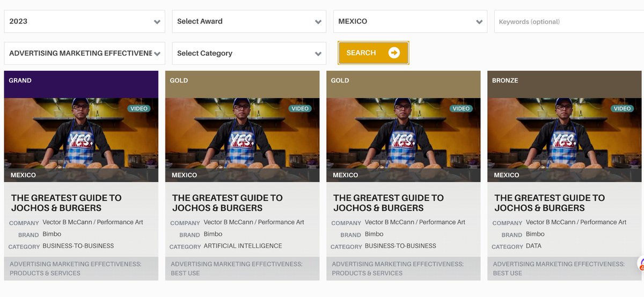Viewport: 644px width, 297px height.
Task: Open the Select Award dropdown
Action: pyautogui.click(x=249, y=21)
